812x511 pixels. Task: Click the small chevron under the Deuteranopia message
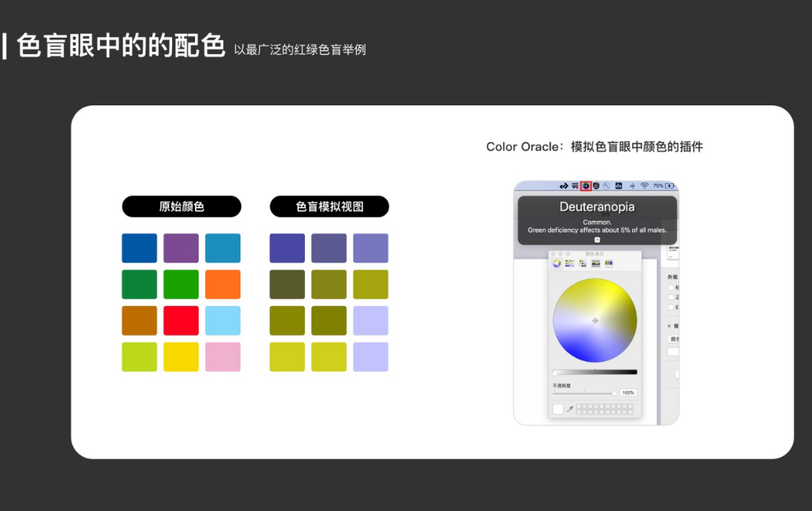(x=597, y=240)
